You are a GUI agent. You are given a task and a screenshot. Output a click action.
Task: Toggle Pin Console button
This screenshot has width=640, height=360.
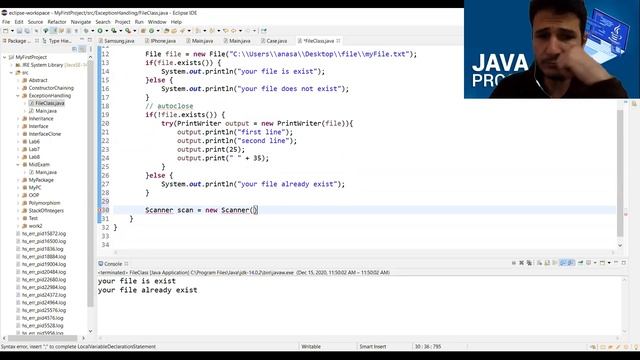(580, 263)
